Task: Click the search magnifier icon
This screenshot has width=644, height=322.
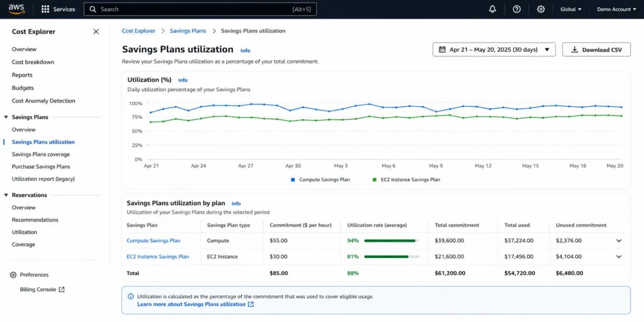Action: click(x=93, y=9)
